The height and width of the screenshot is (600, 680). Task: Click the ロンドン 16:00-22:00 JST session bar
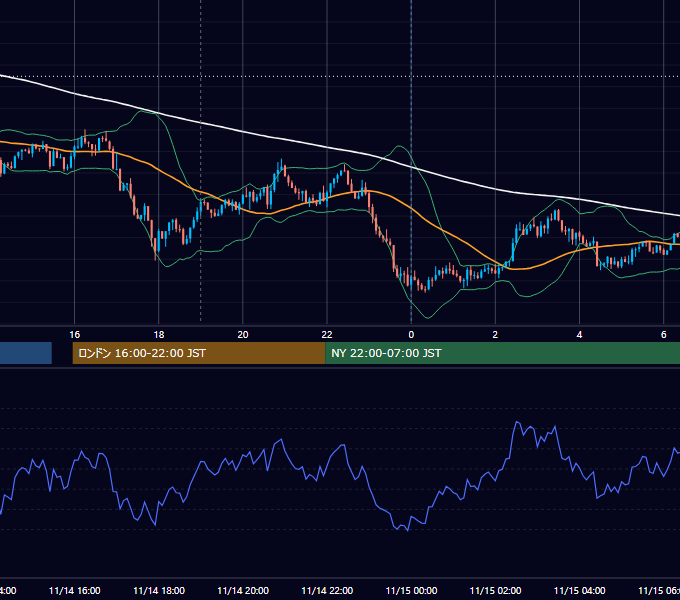[x=199, y=353]
